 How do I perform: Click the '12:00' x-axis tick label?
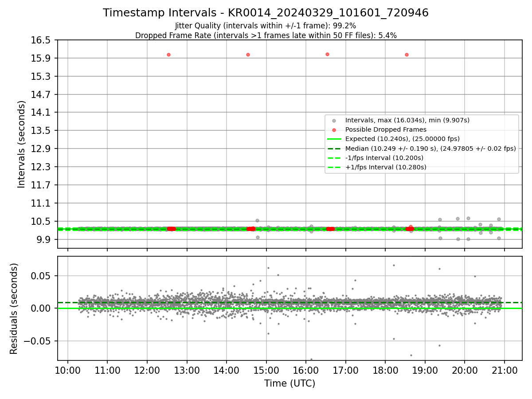click(147, 370)
